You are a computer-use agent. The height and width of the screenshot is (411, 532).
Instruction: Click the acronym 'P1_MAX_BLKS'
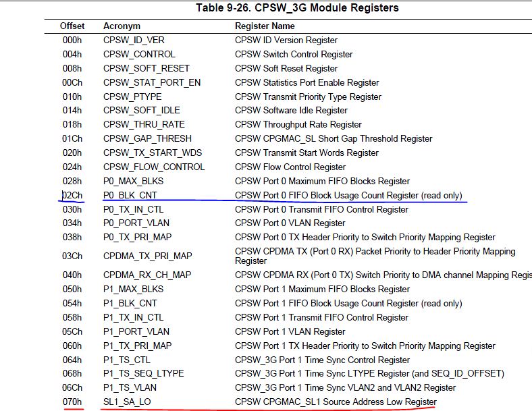tap(133, 290)
